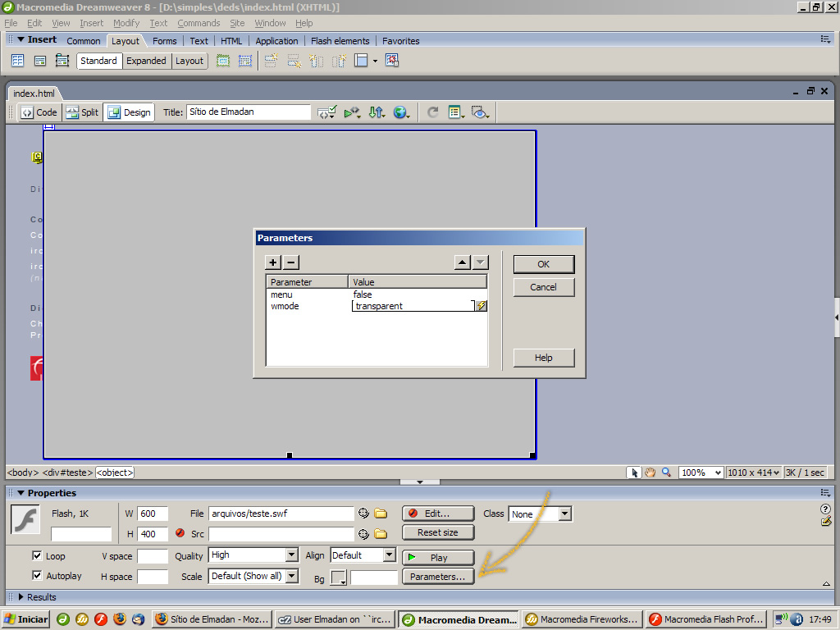840x630 pixels.
Task: Click Refresh design view icon
Action: 433,112
